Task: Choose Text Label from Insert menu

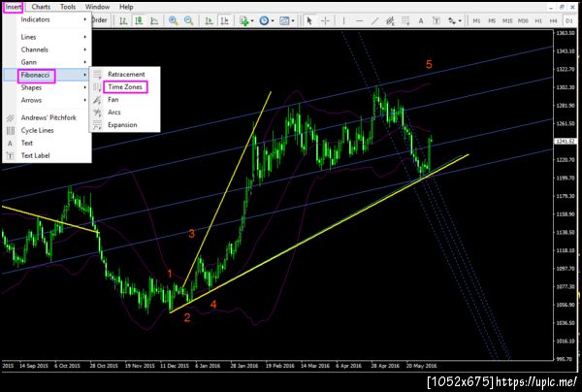Action: click(48, 155)
